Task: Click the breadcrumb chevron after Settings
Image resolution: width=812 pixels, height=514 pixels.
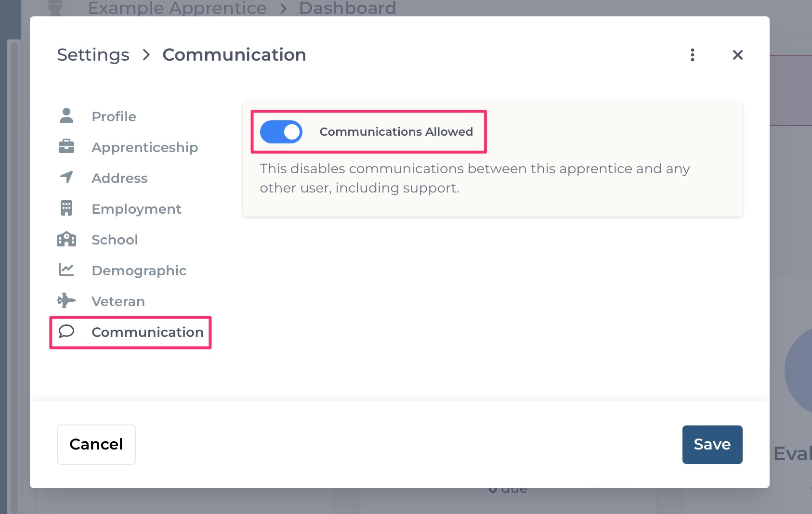Action: tap(146, 55)
